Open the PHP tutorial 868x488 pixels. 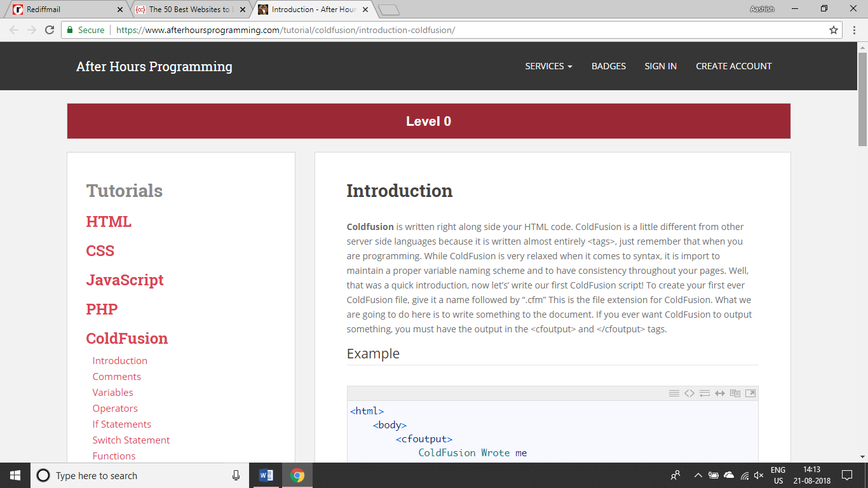point(102,309)
